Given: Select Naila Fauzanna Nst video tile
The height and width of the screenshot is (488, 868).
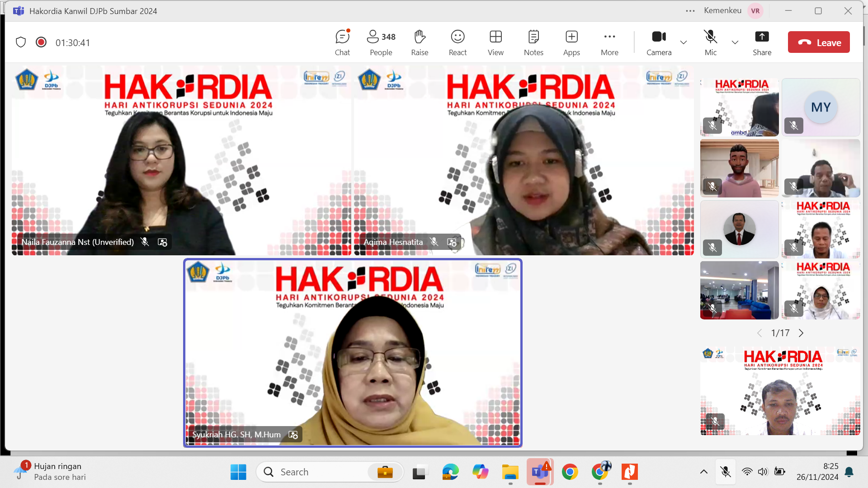Looking at the screenshot, I should tap(181, 161).
